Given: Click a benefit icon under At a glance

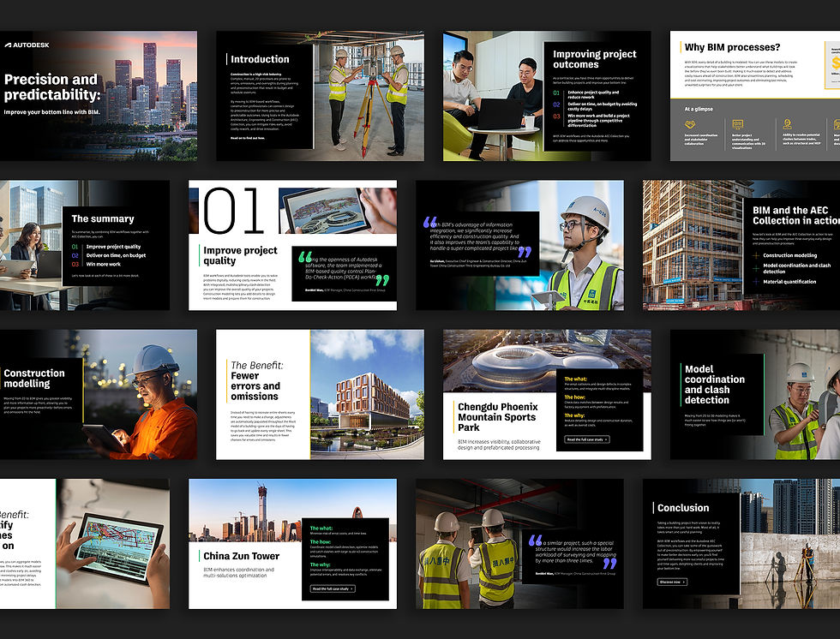Looking at the screenshot, I should pyautogui.click(x=691, y=122).
